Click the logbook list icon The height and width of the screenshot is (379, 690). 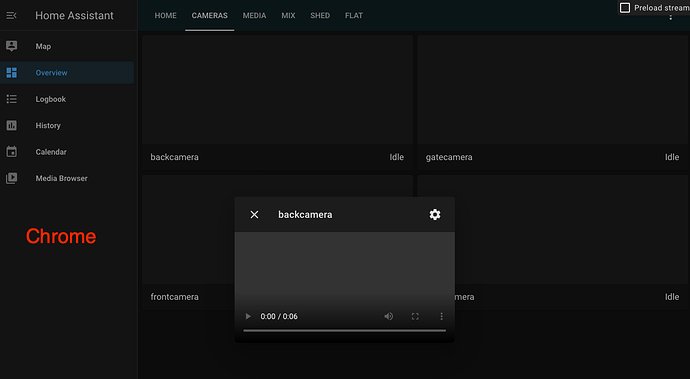coord(11,99)
